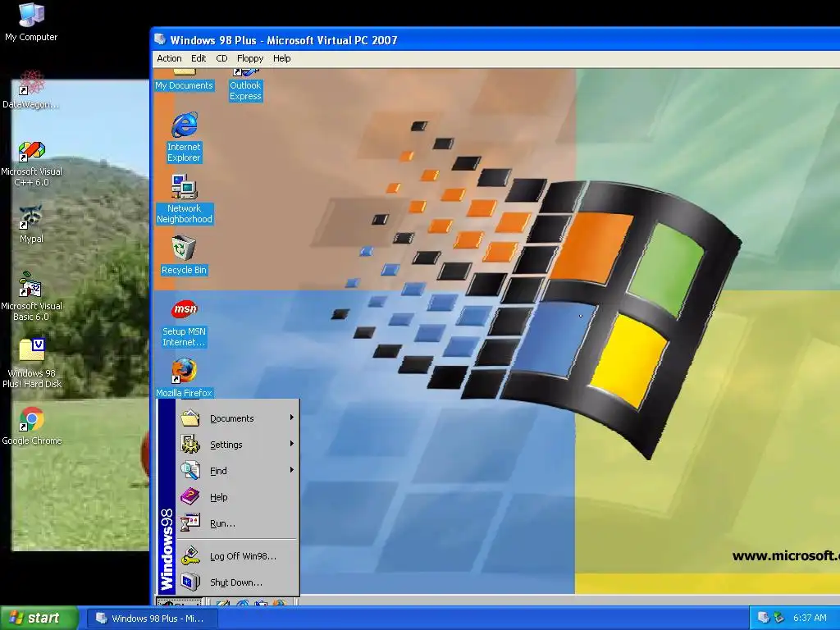Open the Floppy menu
840x630 pixels.
tap(250, 58)
